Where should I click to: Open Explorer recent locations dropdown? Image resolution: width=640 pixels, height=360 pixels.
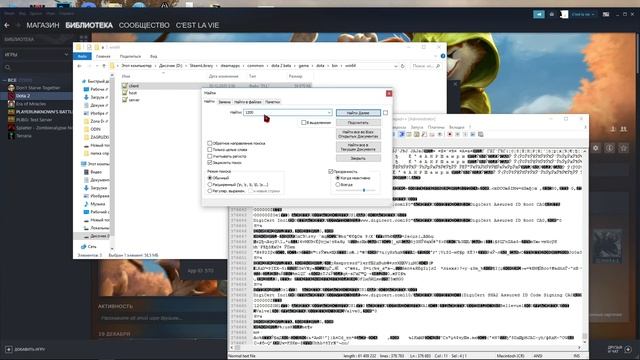pyautogui.click(x=97, y=66)
